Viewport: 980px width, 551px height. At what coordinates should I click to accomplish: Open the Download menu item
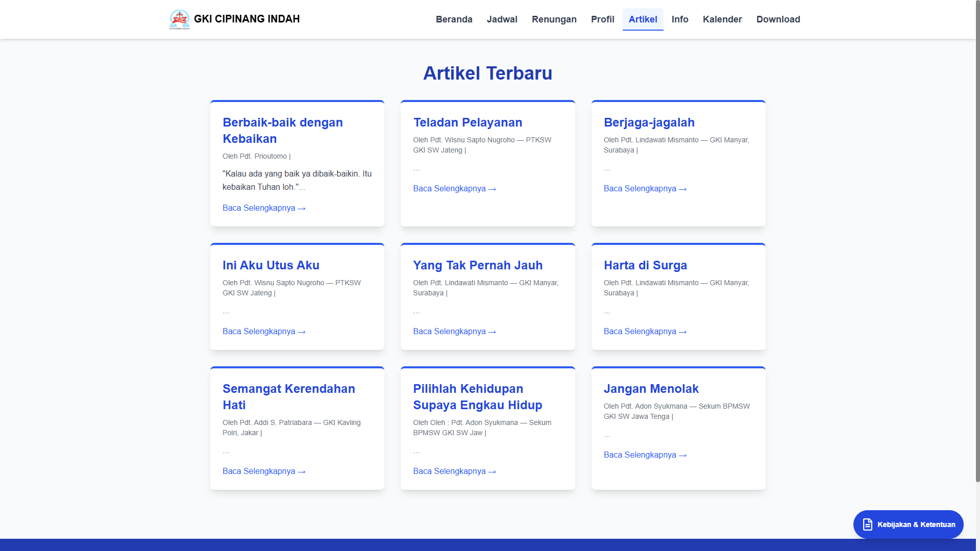click(x=778, y=19)
